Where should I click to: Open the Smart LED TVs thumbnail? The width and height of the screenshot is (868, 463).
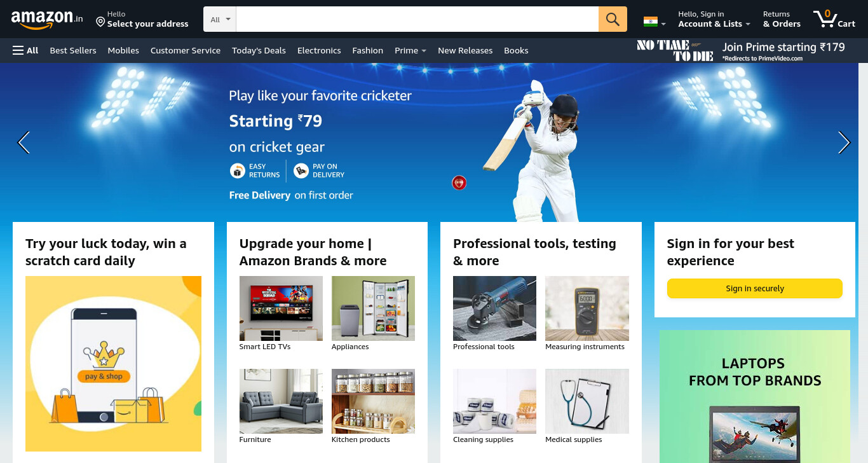[281, 308]
